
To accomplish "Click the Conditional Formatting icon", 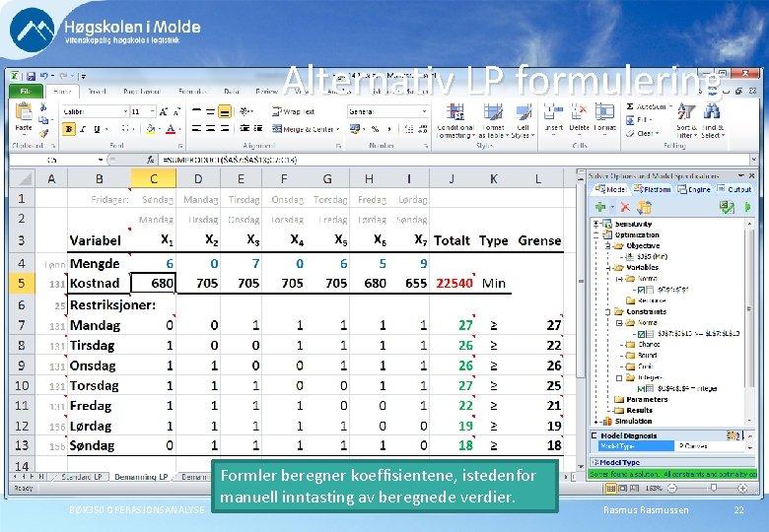I will pyautogui.click(x=455, y=112).
